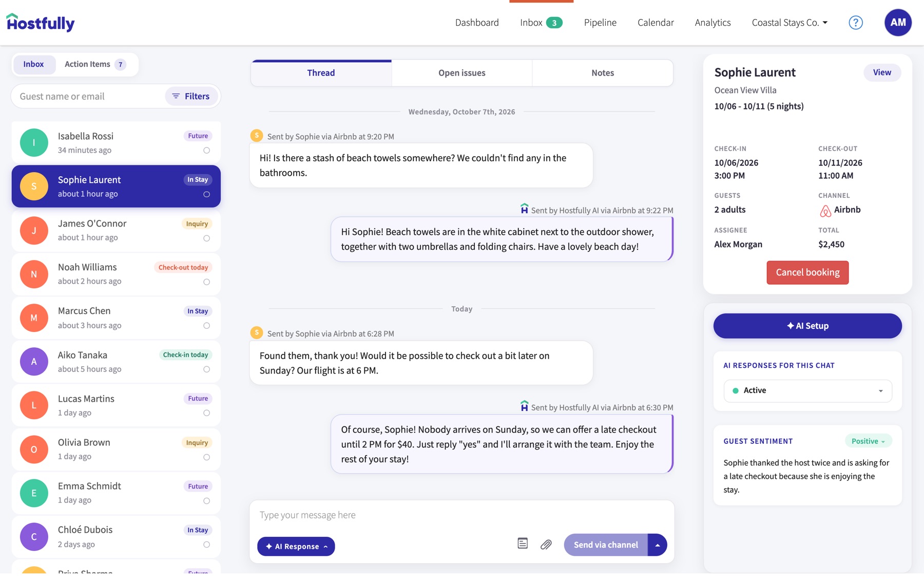The width and height of the screenshot is (924, 578).
Task: Open the Positive sentiment dropdown
Action: [x=868, y=441]
